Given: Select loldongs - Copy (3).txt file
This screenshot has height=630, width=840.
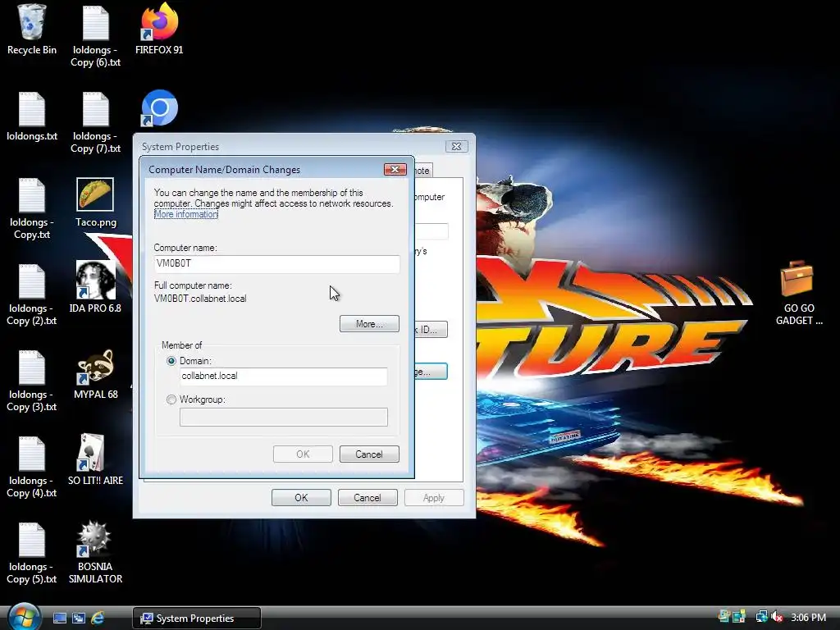Looking at the screenshot, I should click(x=32, y=381).
